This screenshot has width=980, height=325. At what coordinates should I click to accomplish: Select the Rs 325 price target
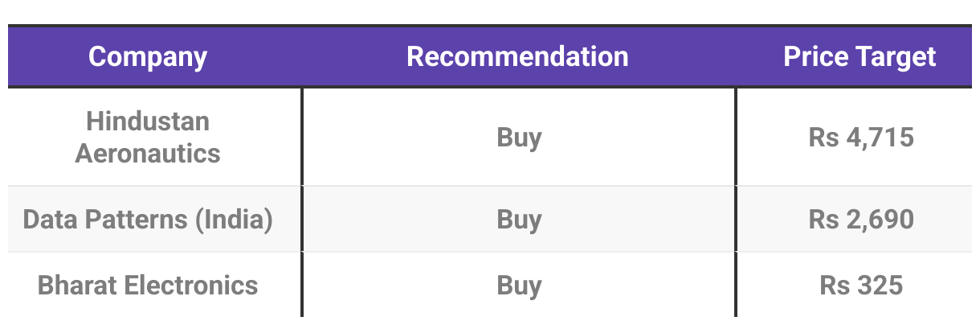pyautogui.click(x=861, y=286)
